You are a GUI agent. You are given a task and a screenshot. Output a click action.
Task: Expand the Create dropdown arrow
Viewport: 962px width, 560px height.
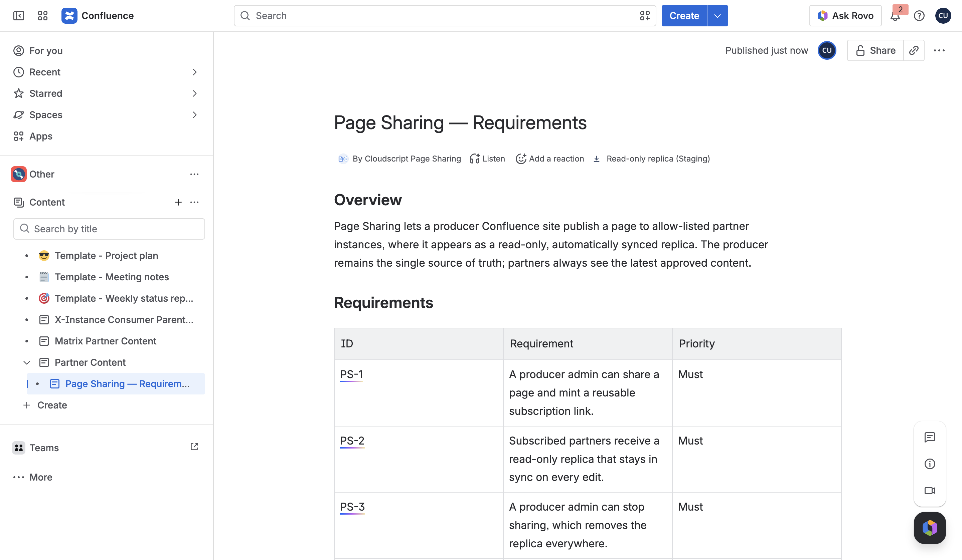[718, 16]
